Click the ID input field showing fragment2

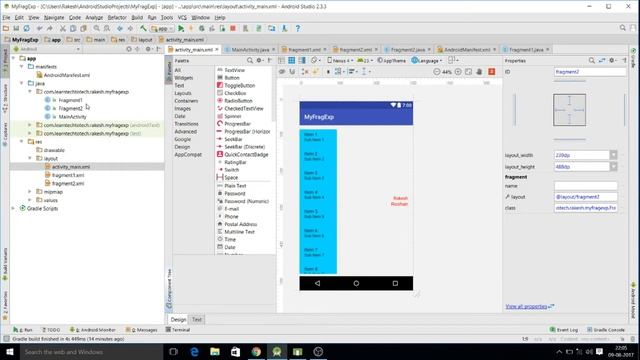coord(590,72)
